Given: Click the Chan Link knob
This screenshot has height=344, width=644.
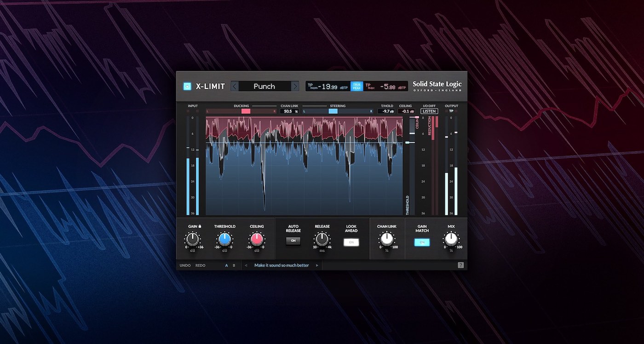Looking at the screenshot, I should tap(387, 239).
